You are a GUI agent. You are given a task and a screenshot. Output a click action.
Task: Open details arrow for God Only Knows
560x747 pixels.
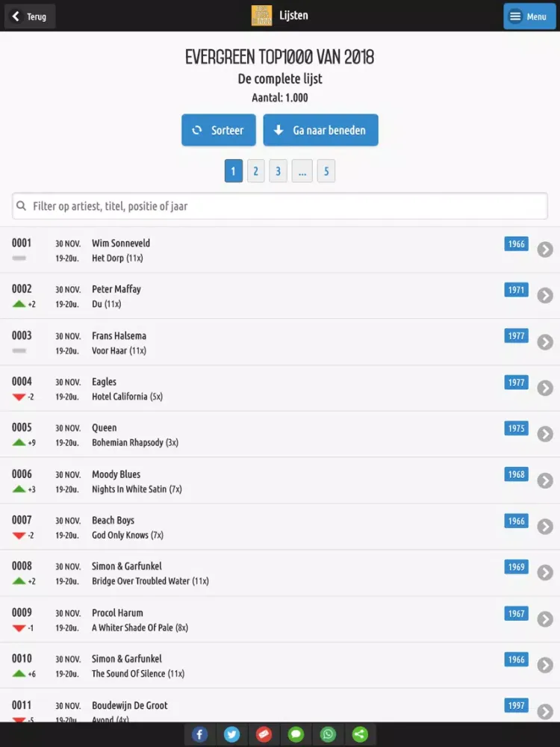pyautogui.click(x=545, y=527)
